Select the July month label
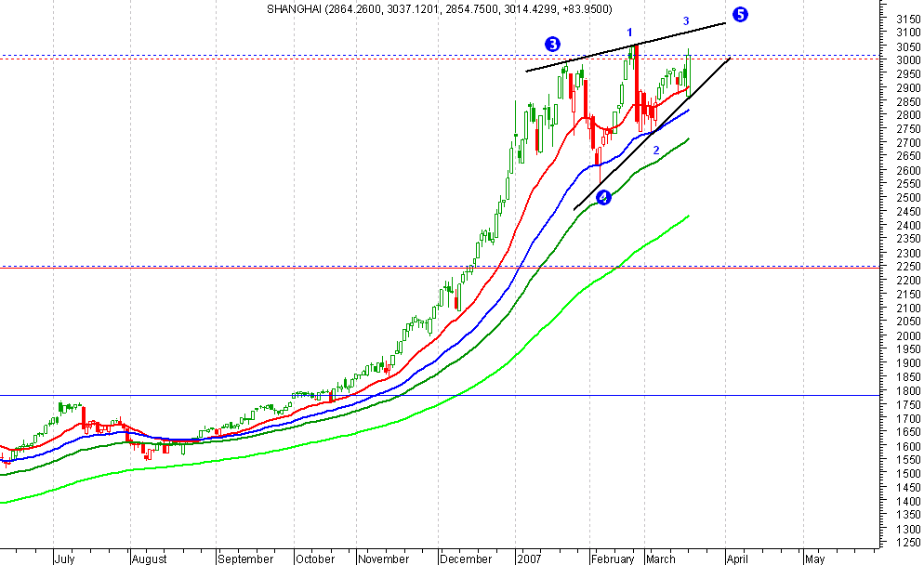This screenshot has width=924, height=565. pyautogui.click(x=65, y=558)
